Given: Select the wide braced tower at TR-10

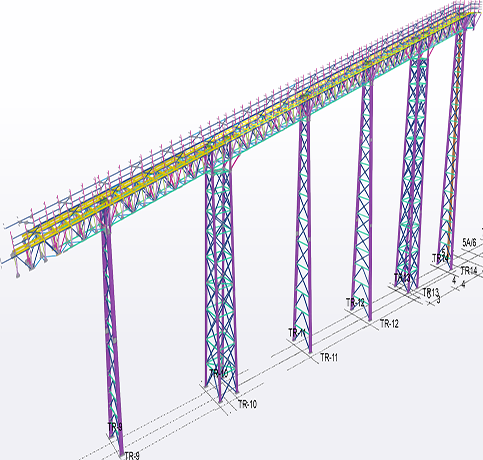Looking at the screenshot, I should (220, 273).
